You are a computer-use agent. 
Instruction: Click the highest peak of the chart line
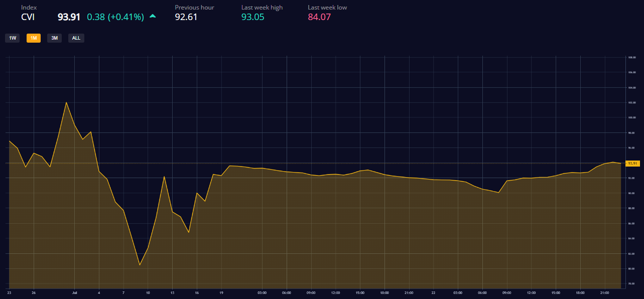tap(66, 102)
